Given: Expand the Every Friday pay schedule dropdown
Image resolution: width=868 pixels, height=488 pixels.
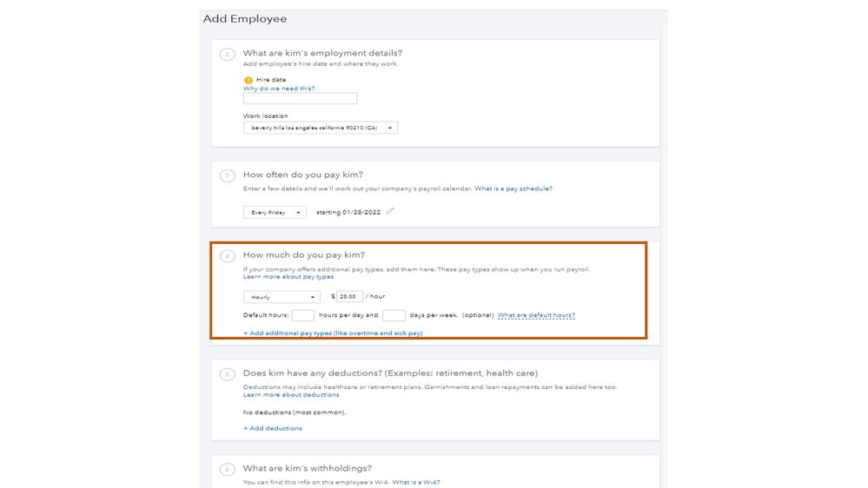Looking at the screenshot, I should tap(275, 213).
